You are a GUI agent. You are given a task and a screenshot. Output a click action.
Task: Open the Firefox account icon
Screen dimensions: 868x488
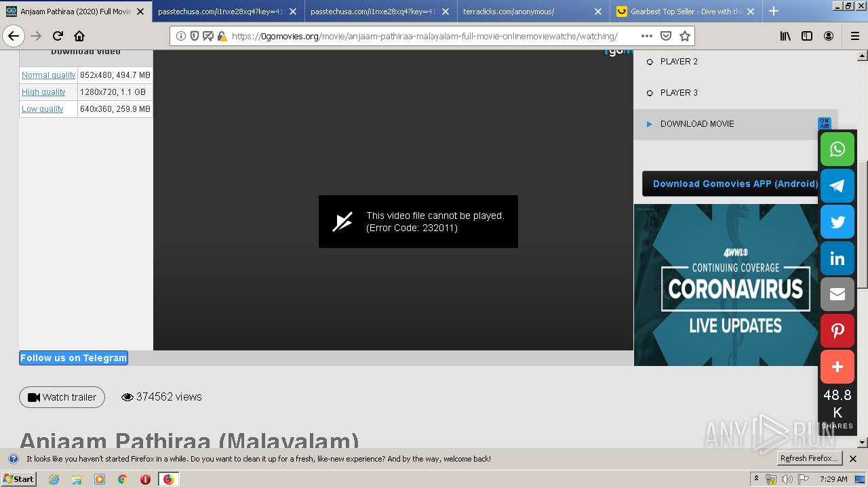pyautogui.click(x=829, y=36)
